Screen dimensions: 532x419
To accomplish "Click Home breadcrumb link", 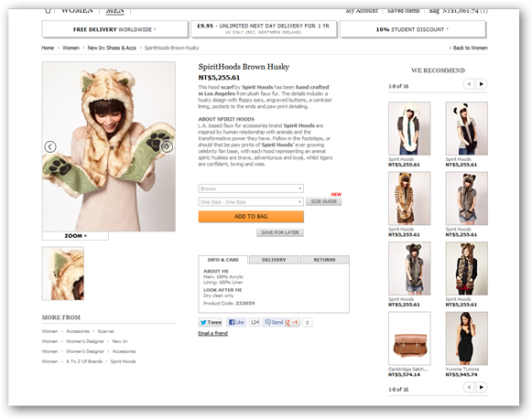I will pos(48,48).
